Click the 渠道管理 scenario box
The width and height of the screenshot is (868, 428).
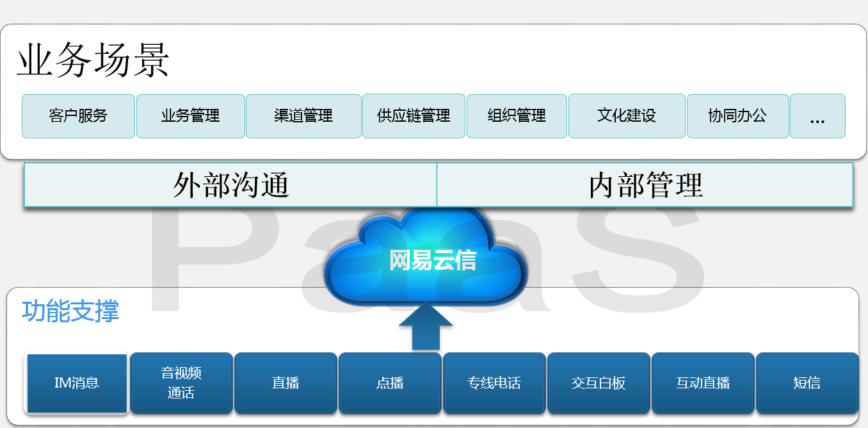(x=303, y=116)
